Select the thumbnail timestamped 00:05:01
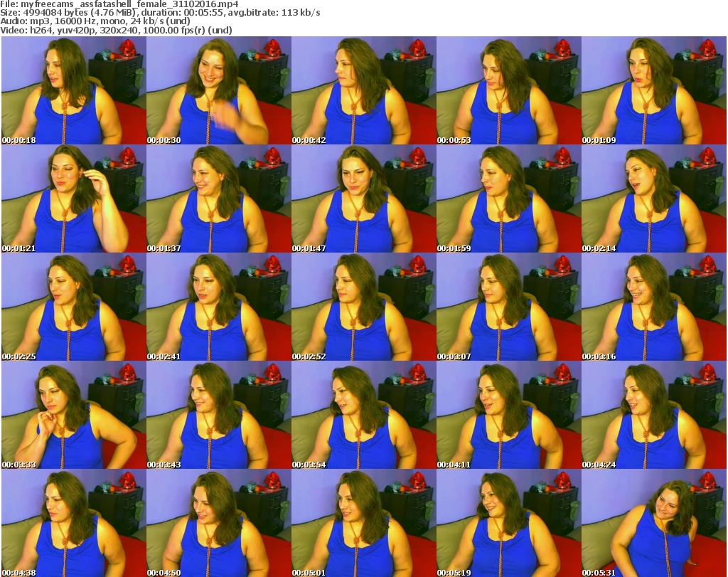 click(364, 523)
